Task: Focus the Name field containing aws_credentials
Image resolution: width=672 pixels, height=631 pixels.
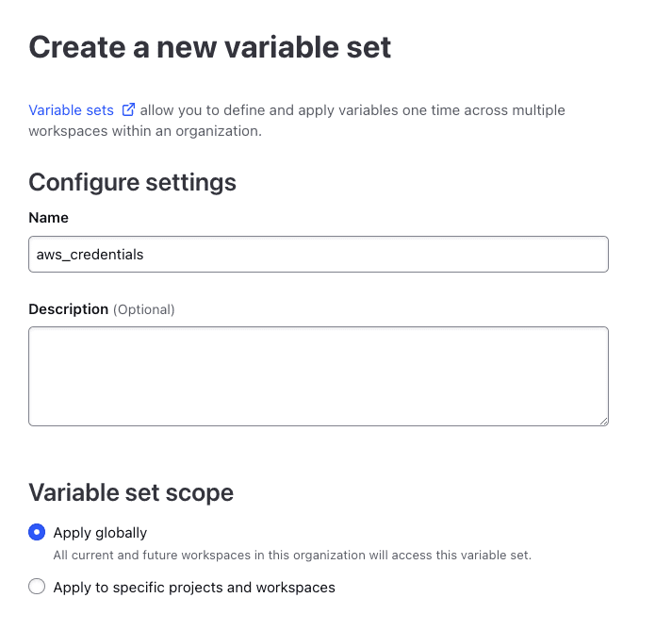Action: pos(319,254)
